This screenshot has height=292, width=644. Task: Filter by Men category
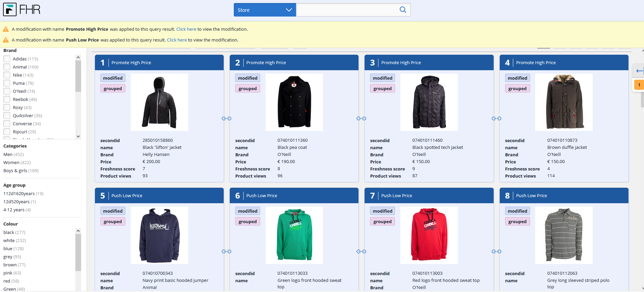(14, 154)
